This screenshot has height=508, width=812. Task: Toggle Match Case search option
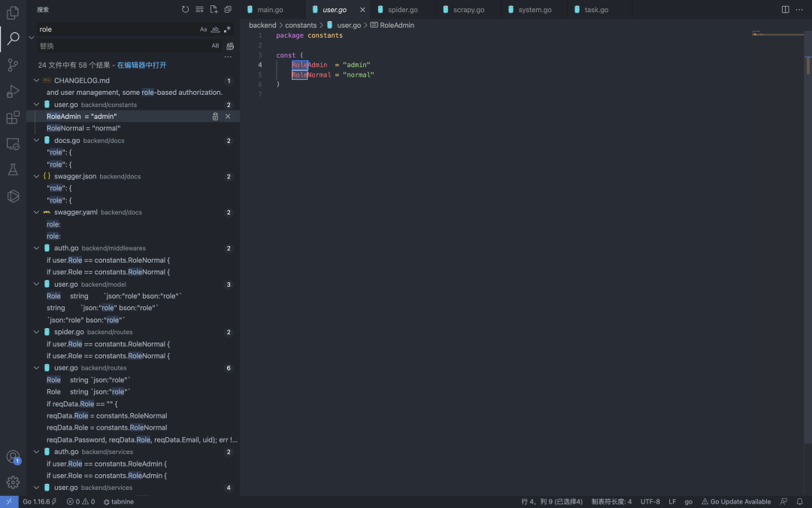[203, 29]
